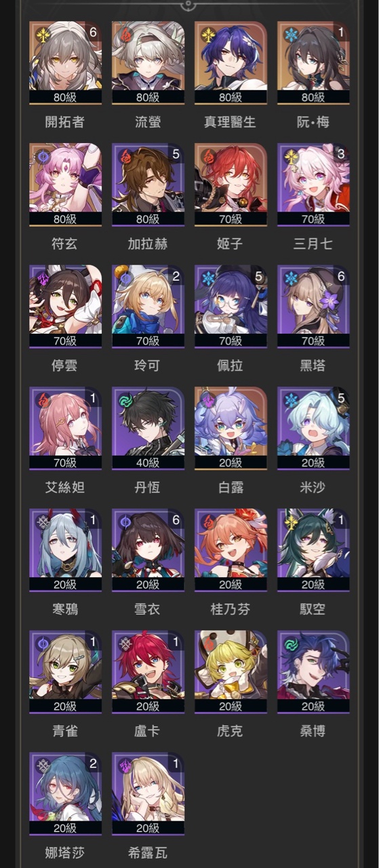The height and width of the screenshot is (868, 379).
Task: Select the 符玄 character portrait
Action: [x=65, y=185]
